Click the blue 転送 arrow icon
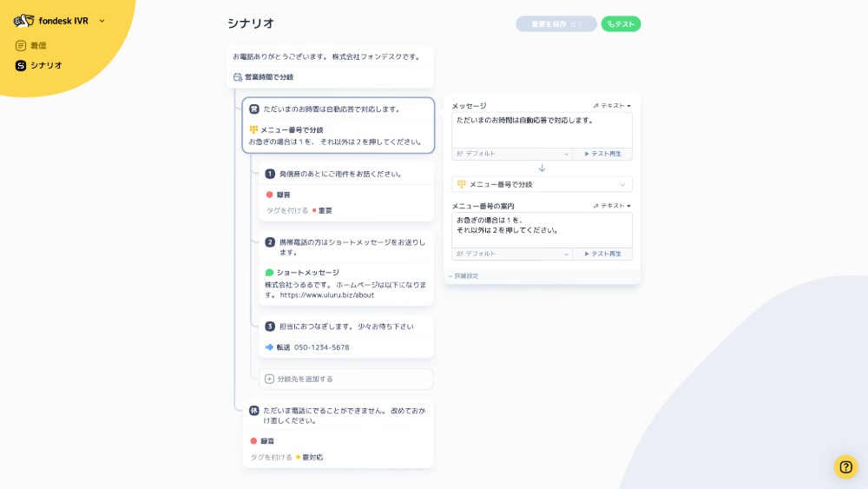Viewport: 868px width, 489px height. (x=270, y=347)
